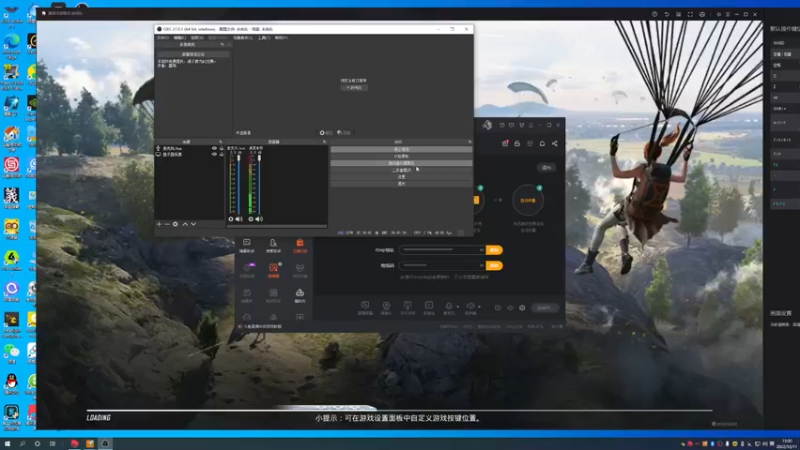Open the profile avatar in the assistant title bar
This screenshot has width=800, height=450.
click(x=487, y=125)
